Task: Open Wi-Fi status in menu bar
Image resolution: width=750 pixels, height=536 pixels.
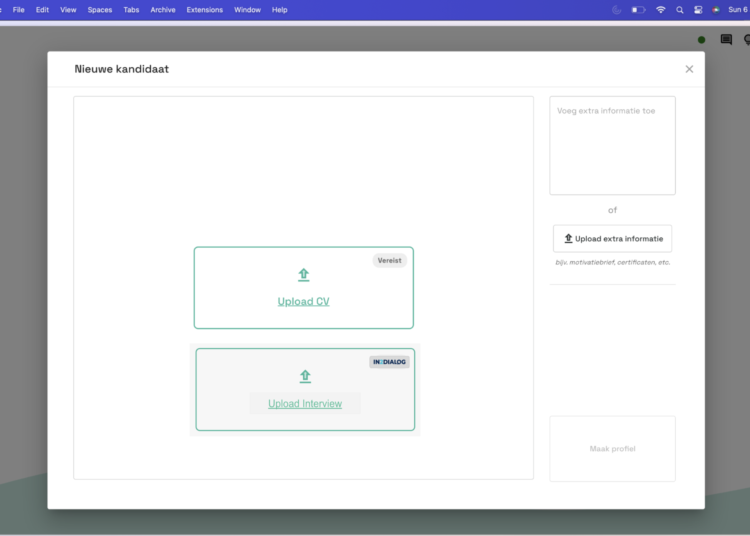Action: click(x=660, y=10)
